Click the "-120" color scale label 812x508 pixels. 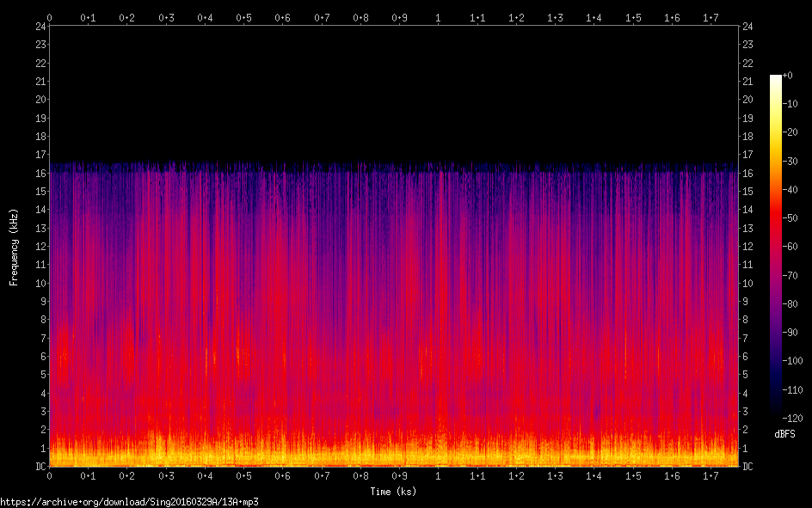[x=792, y=418]
